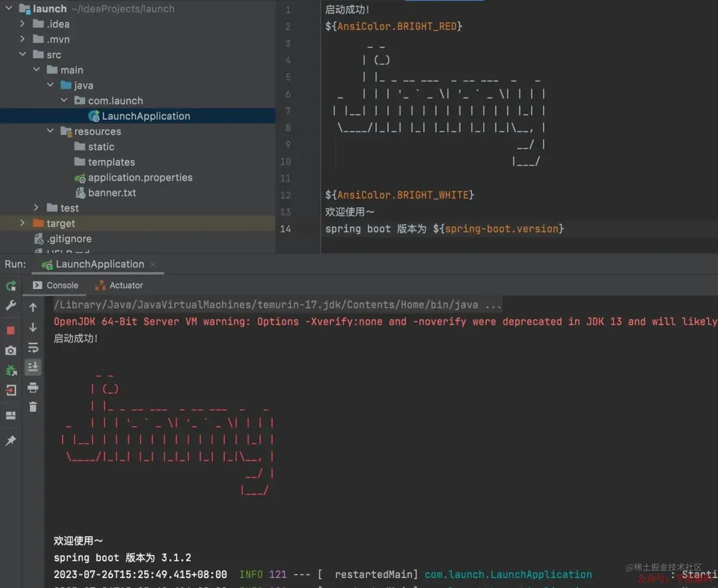Clear console with trash icon
718x588 pixels.
[33, 407]
